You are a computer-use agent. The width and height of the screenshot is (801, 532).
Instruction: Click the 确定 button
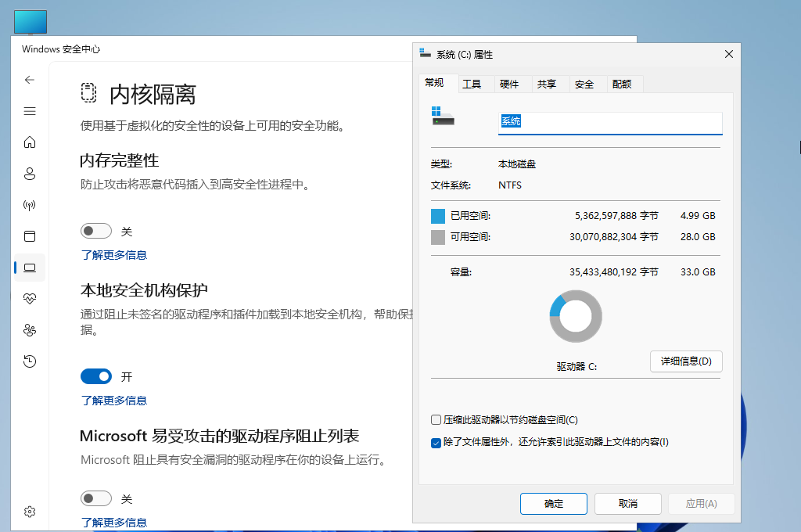(554, 504)
